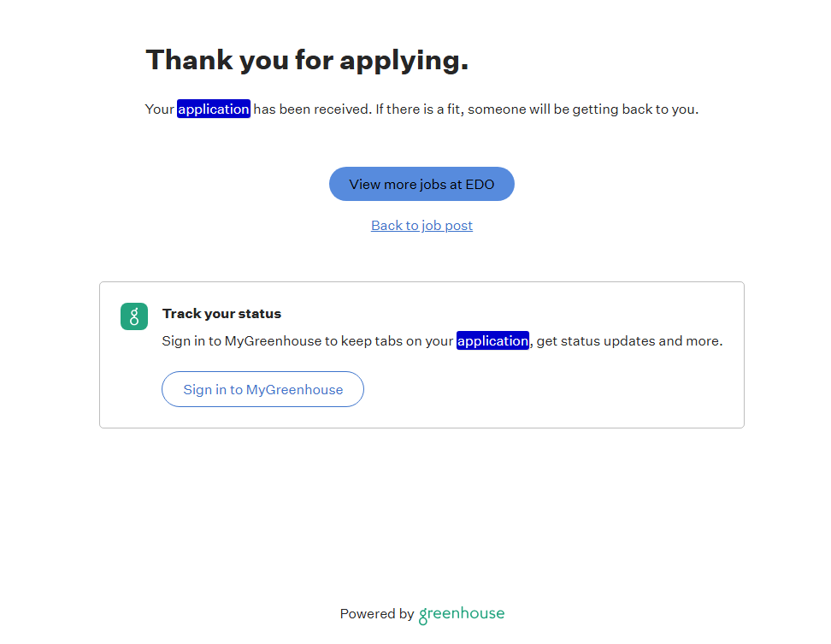Click highlighted "application" in the status card

[x=492, y=341]
